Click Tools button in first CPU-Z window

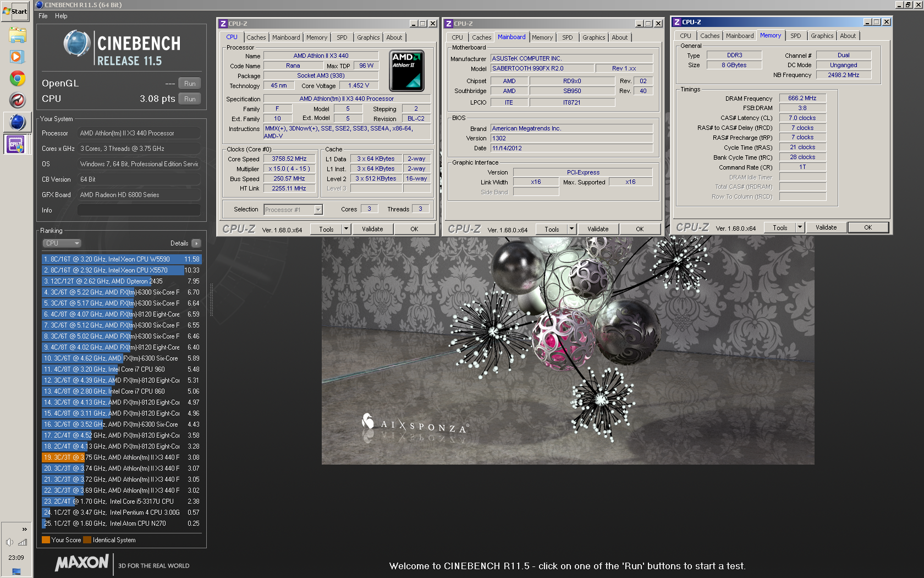[326, 230]
